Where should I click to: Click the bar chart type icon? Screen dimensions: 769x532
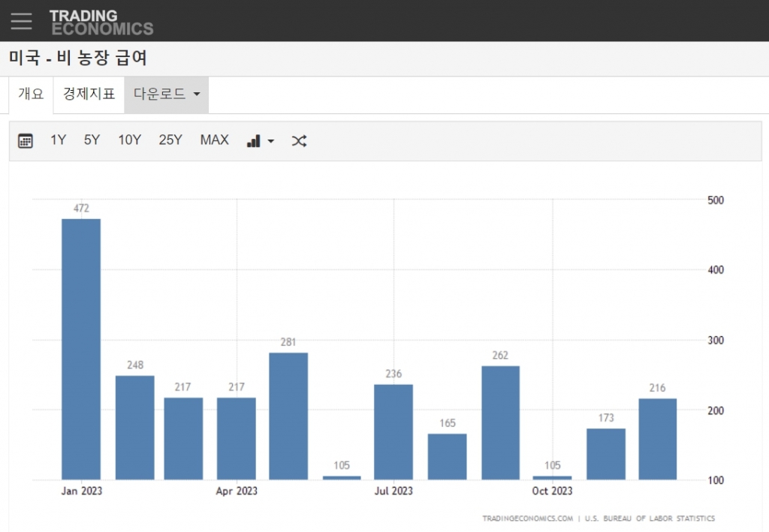tap(254, 141)
